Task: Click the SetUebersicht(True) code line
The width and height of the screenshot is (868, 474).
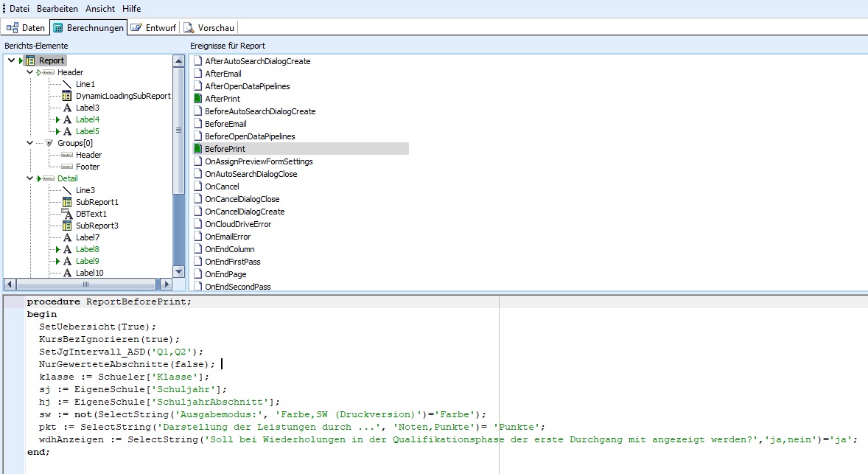Action: pos(97,327)
